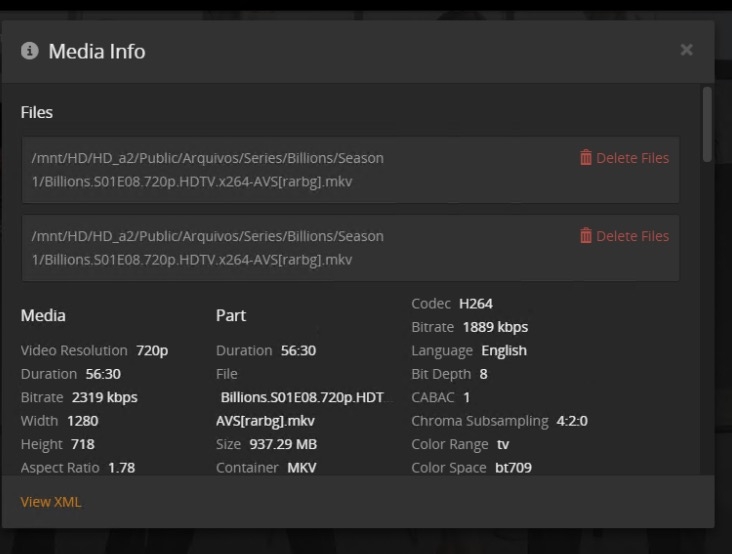Viewport: 732px width, 554px height.
Task: Click the Media Info title text
Action: 97,51
